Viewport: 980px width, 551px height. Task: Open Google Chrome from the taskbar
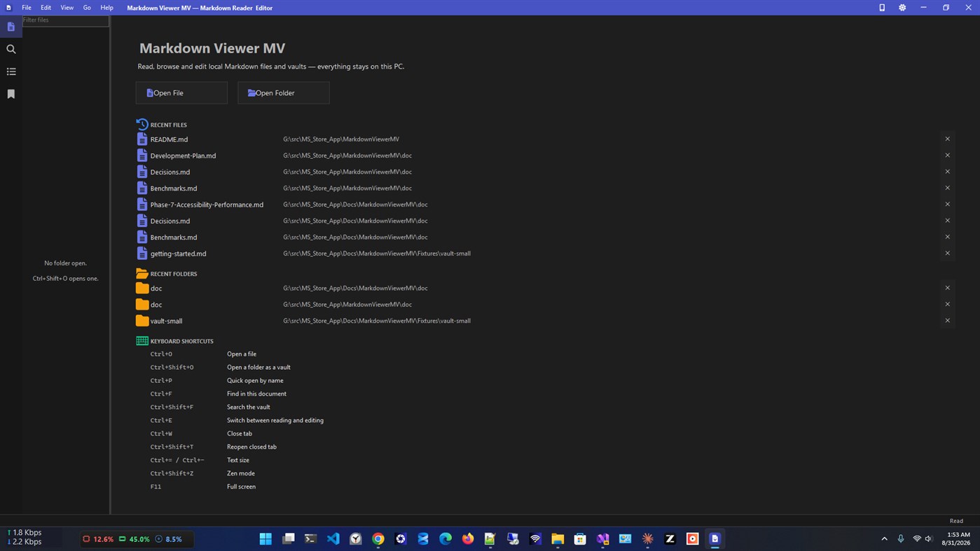point(378,538)
